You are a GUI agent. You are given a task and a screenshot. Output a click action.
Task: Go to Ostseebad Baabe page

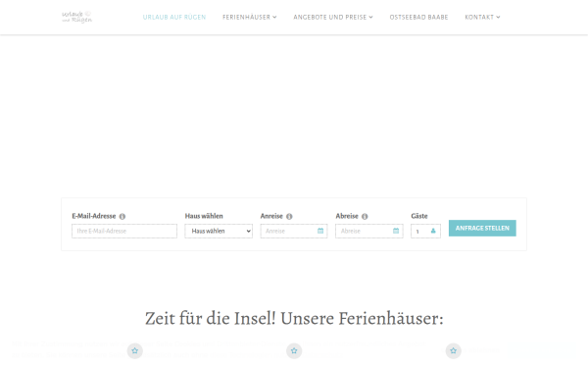pyautogui.click(x=418, y=18)
